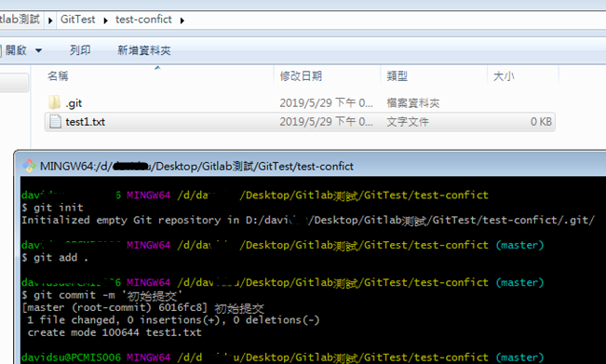Open the test-confict breadcrumb segment
This screenshot has width=606, height=364.
[x=143, y=20]
